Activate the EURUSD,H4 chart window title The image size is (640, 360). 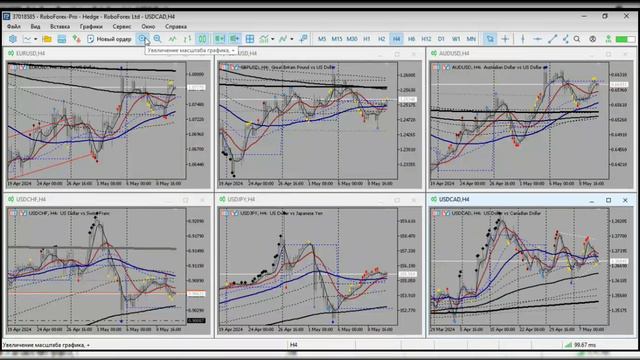(x=31, y=53)
